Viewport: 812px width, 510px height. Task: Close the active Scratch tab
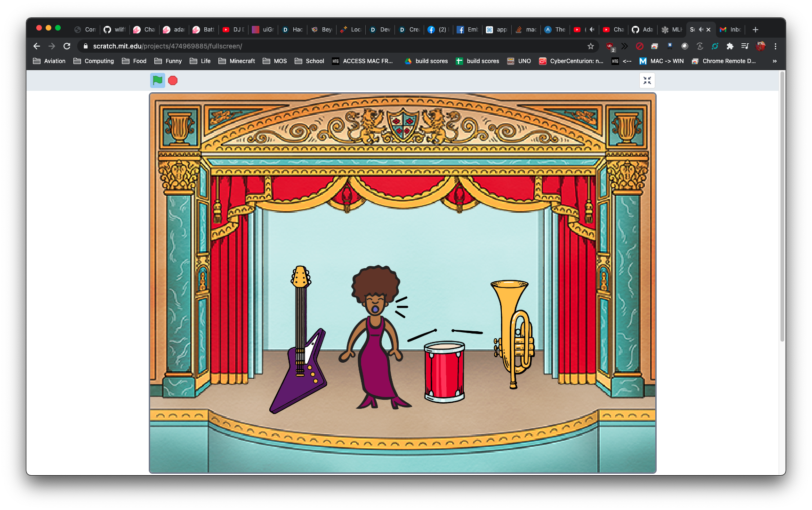[x=708, y=30]
